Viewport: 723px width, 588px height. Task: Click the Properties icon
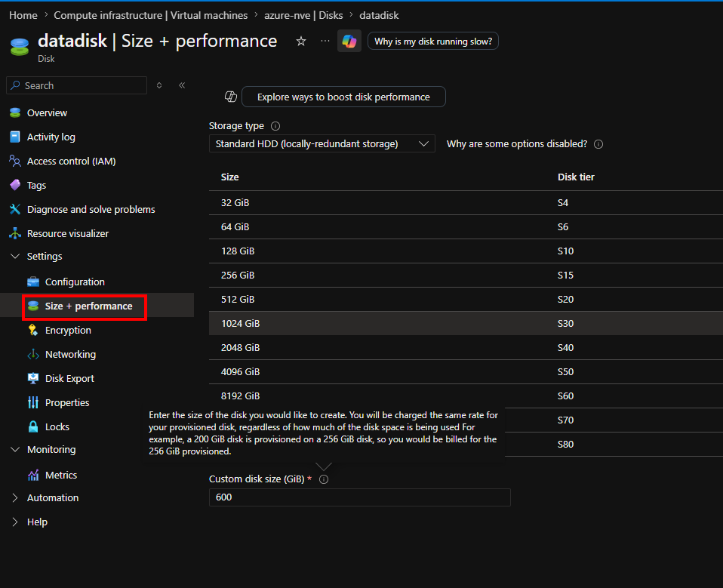pyautogui.click(x=33, y=402)
